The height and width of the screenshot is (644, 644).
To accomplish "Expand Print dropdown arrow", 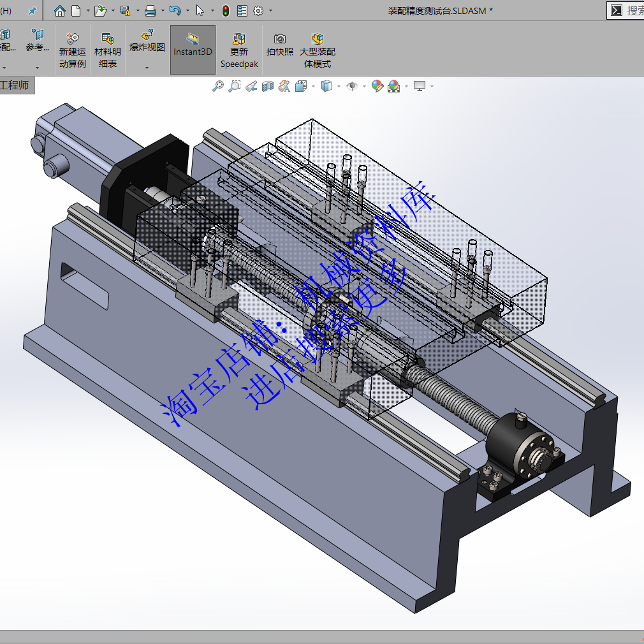I will coord(163,11).
